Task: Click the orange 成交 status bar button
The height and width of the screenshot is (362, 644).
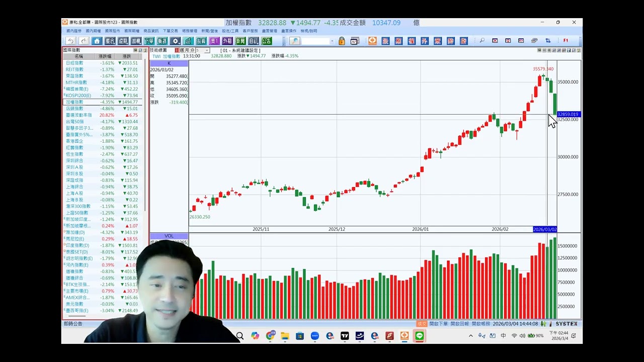Action: 422,324
